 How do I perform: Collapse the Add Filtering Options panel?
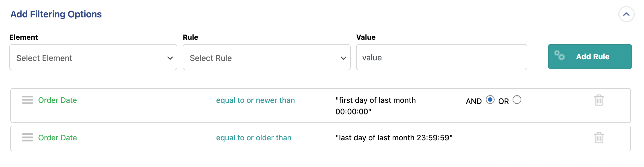(x=626, y=14)
